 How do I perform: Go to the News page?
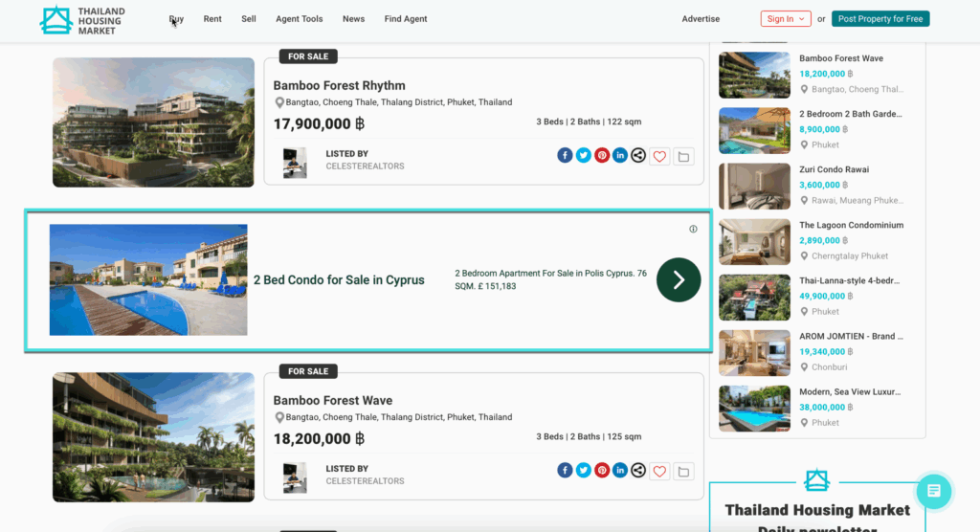pyautogui.click(x=353, y=19)
